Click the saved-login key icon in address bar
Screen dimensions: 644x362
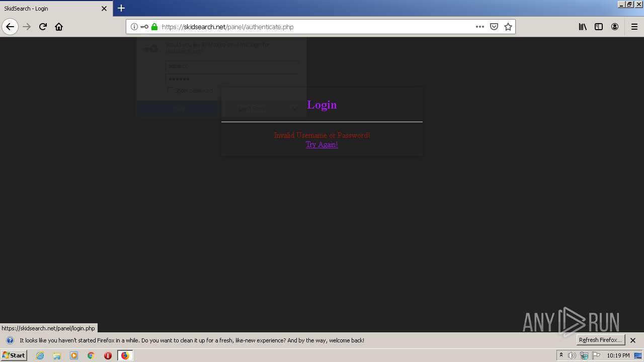pos(144,27)
